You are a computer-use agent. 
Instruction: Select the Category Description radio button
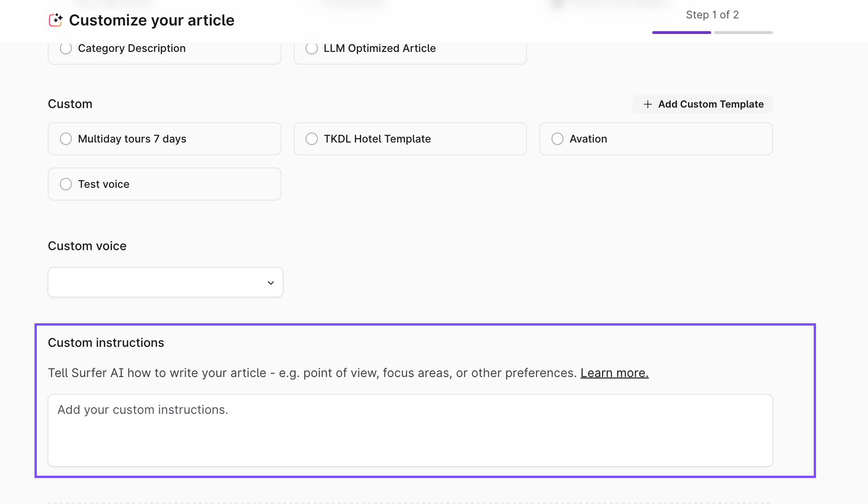point(66,49)
